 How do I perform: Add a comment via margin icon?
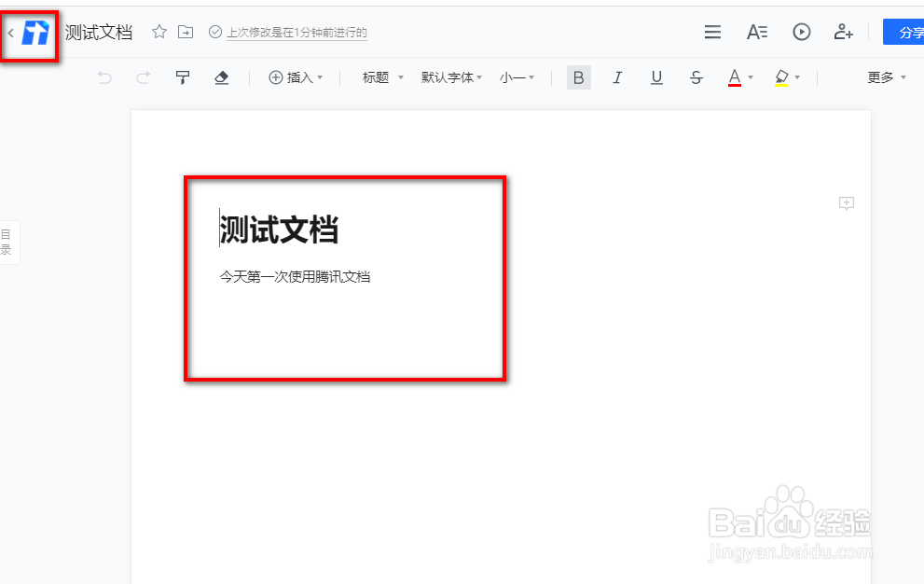(x=847, y=203)
